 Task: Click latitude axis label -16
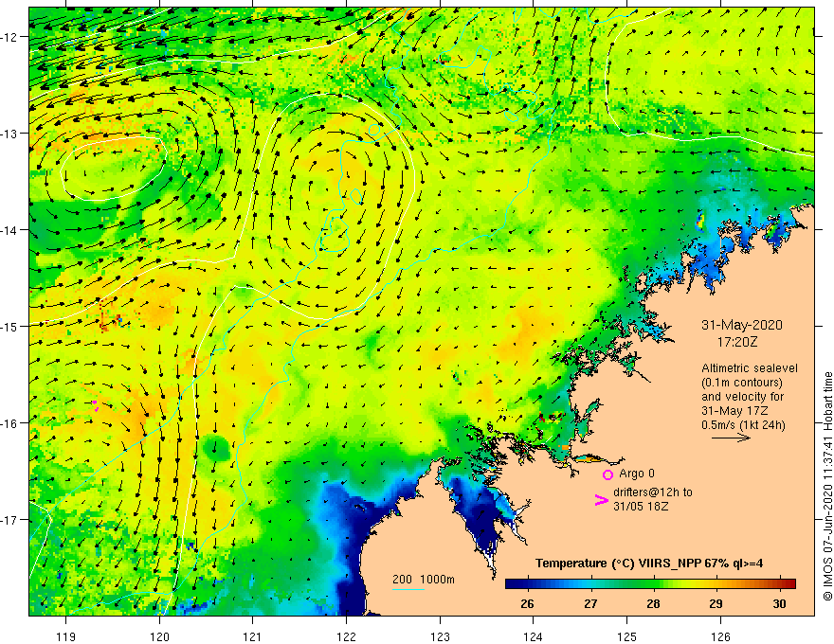10,423
